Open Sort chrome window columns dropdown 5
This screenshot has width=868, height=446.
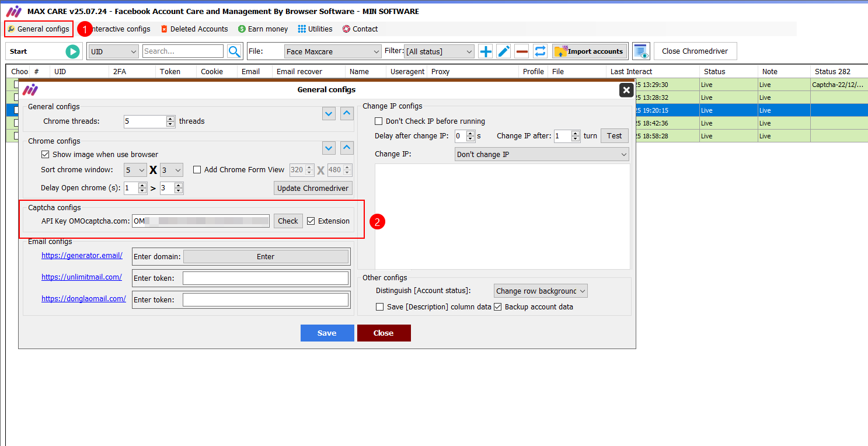(x=135, y=170)
